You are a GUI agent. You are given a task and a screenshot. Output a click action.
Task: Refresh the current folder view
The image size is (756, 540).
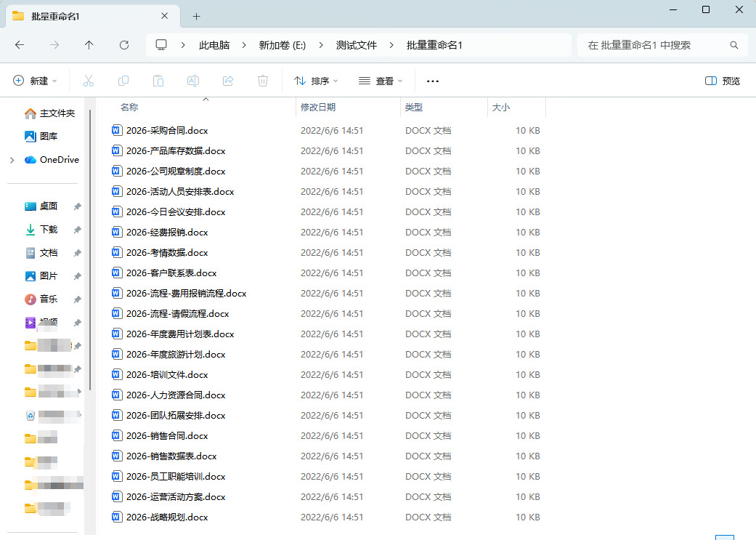(124, 45)
